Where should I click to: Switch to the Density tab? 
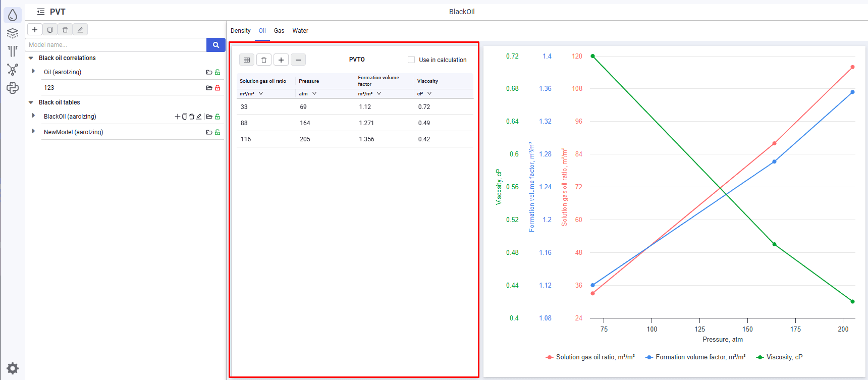point(241,31)
